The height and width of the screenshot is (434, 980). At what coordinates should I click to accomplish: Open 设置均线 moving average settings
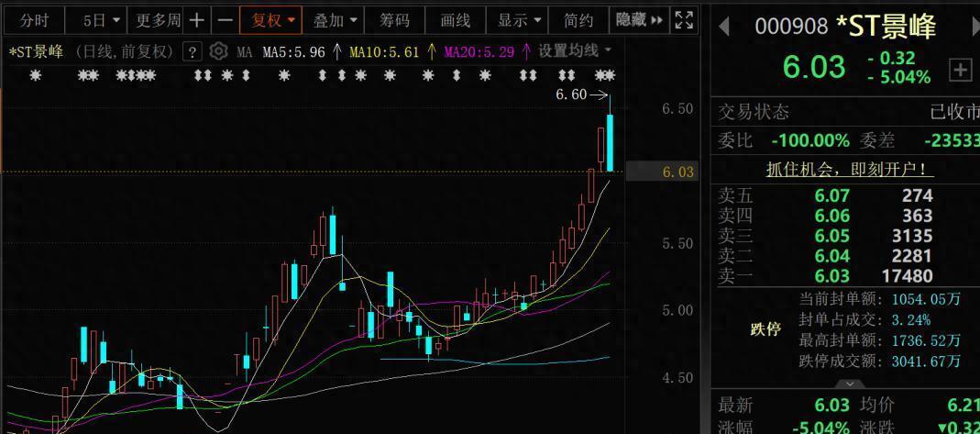point(574,51)
